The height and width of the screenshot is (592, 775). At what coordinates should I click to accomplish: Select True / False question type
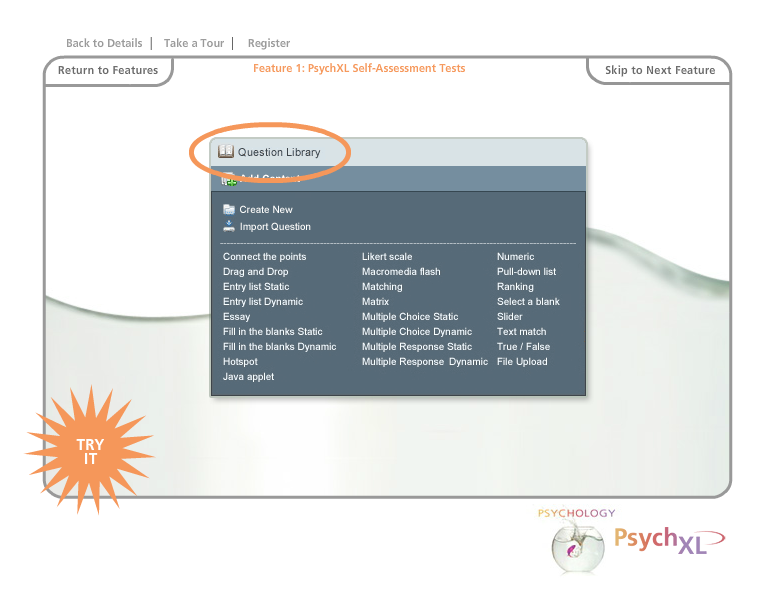[x=523, y=346]
